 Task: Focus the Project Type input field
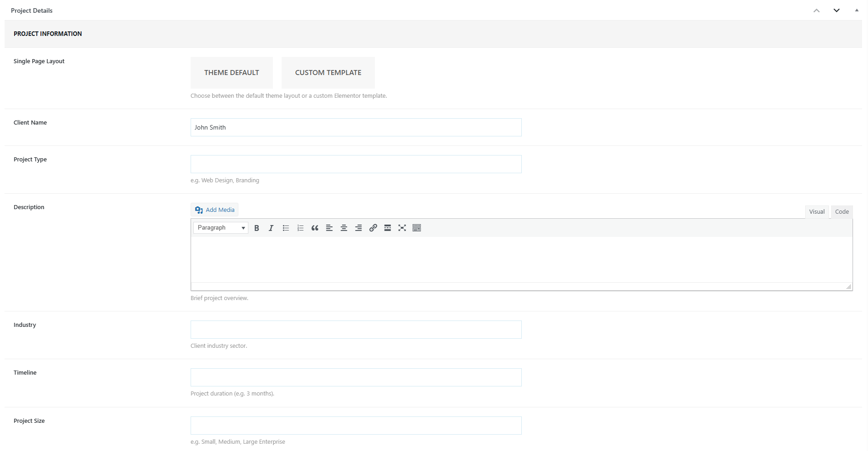(356, 164)
